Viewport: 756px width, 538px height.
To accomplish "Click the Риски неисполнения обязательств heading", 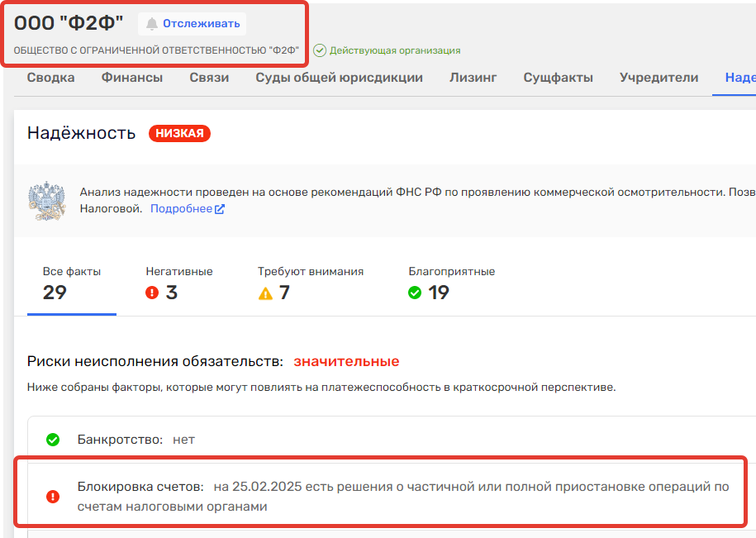I will coord(155,361).
